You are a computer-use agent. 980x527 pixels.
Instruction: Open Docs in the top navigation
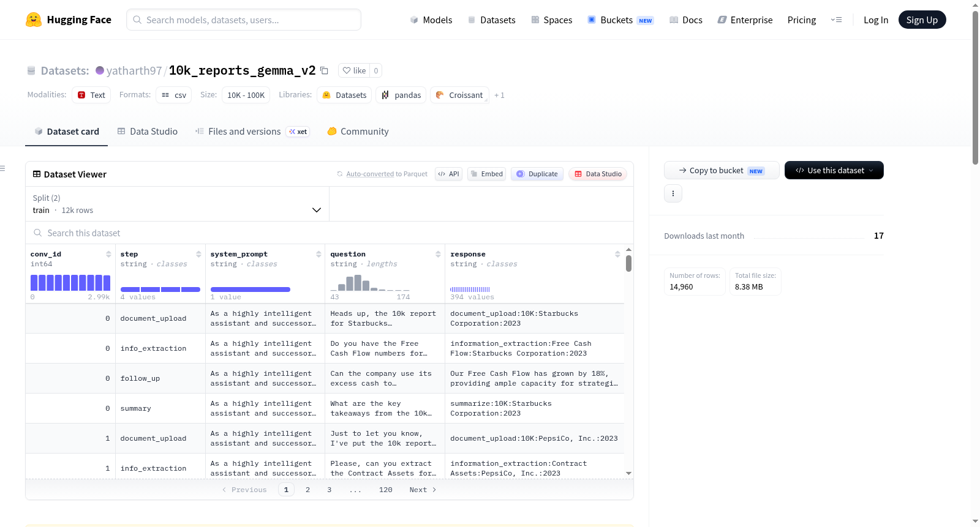coord(686,20)
